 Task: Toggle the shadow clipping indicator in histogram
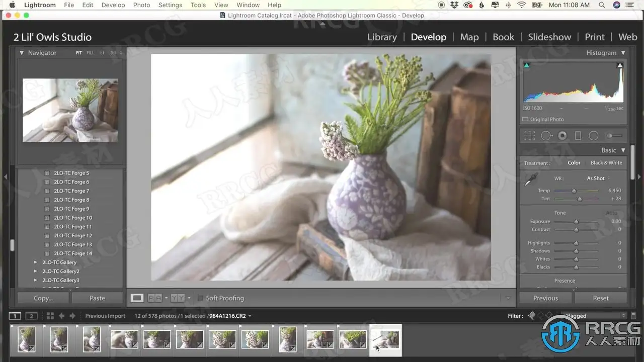527,65
